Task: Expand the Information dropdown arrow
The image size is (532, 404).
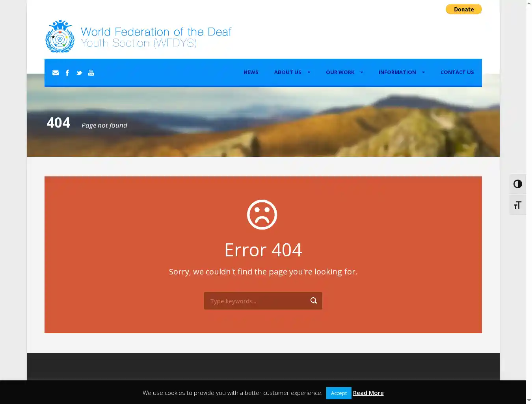Action: 423,72
